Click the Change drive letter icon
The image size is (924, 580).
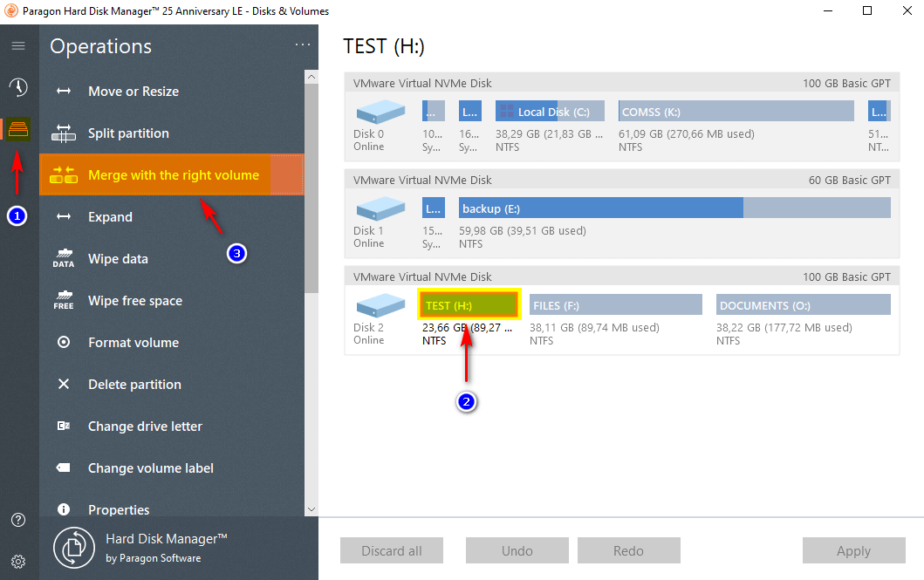pos(64,426)
